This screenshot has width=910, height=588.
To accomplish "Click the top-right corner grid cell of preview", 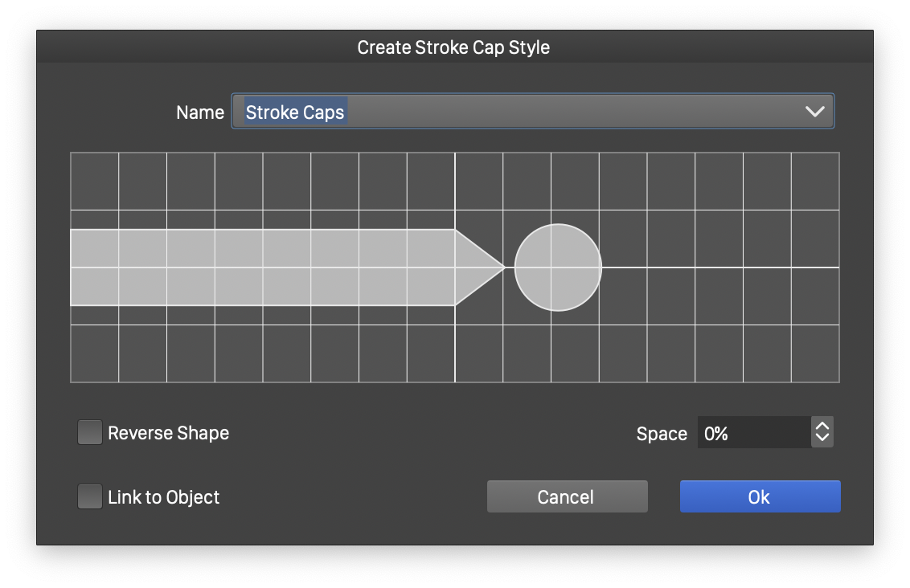I will pyautogui.click(x=815, y=182).
